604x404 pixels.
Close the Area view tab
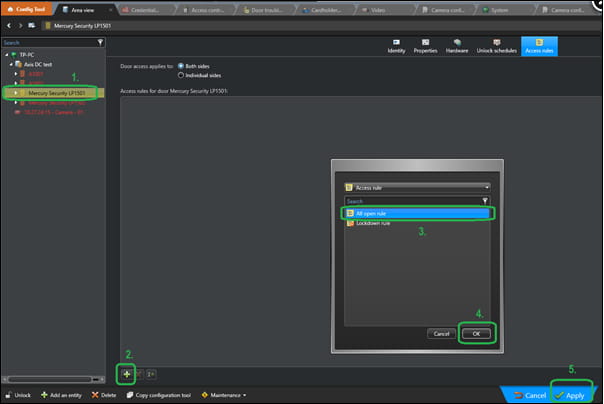point(111,10)
